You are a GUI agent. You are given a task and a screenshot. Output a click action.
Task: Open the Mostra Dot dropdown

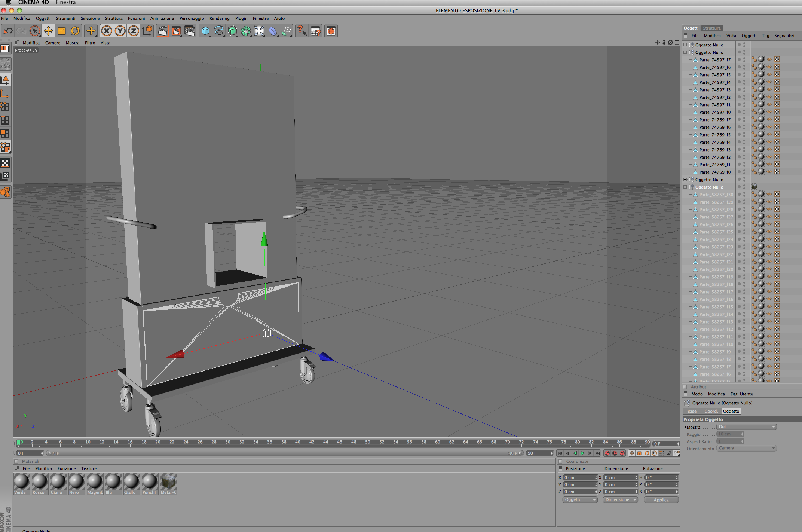pyautogui.click(x=746, y=427)
